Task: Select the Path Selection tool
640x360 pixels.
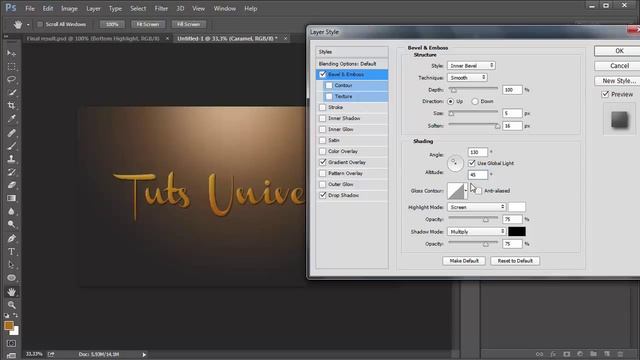Action: click(x=11, y=264)
